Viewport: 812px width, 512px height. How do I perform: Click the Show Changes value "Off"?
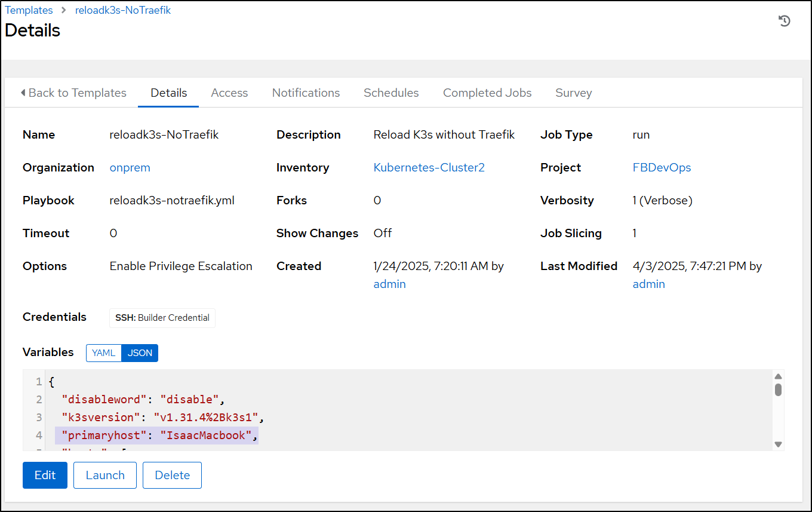tap(383, 233)
